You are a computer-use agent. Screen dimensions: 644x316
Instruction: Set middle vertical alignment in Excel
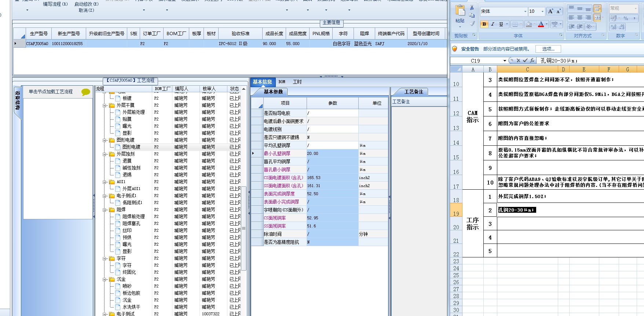point(580,8)
